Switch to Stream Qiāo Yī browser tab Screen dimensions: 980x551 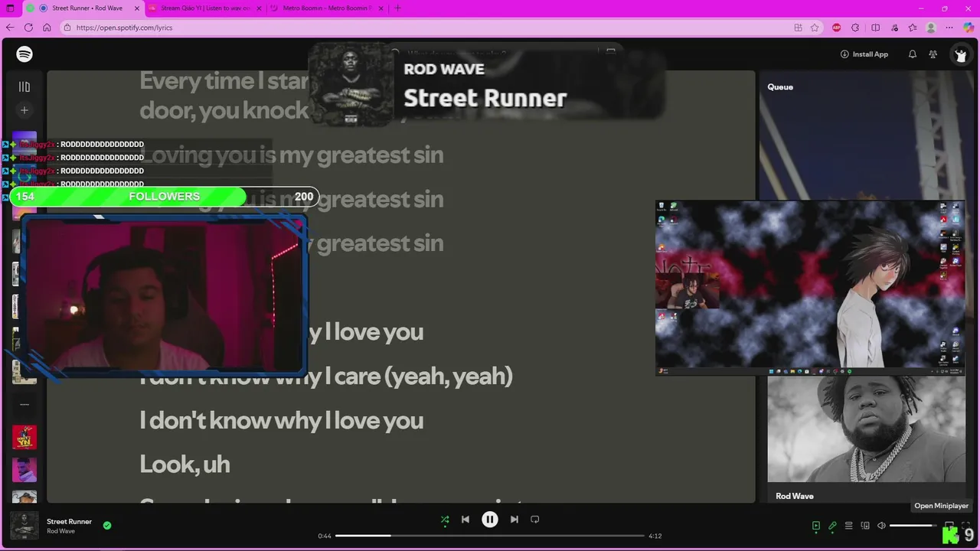(x=204, y=8)
